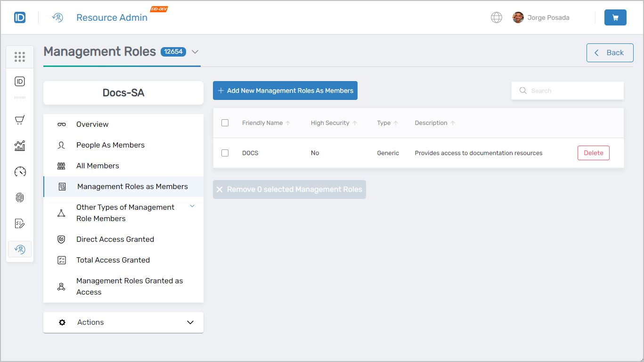Open the dashboard gauge icon in the sidebar
The width and height of the screenshot is (644, 362).
[19, 172]
